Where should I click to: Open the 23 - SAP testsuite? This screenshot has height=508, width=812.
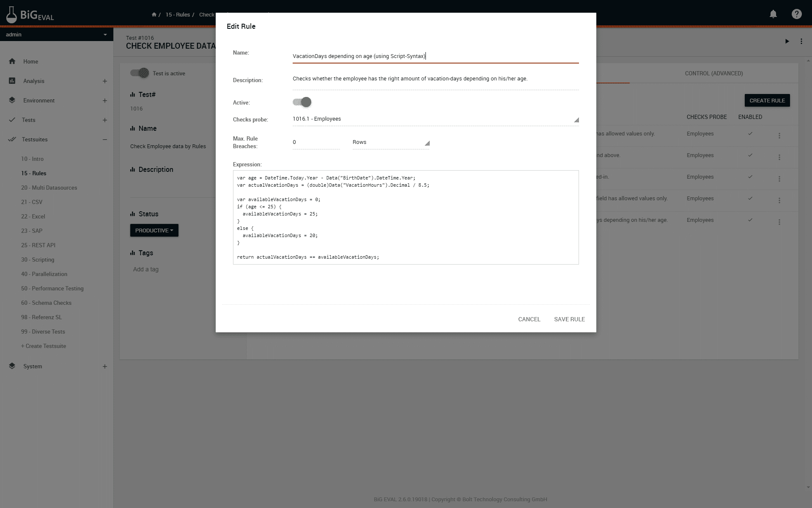[x=32, y=231]
